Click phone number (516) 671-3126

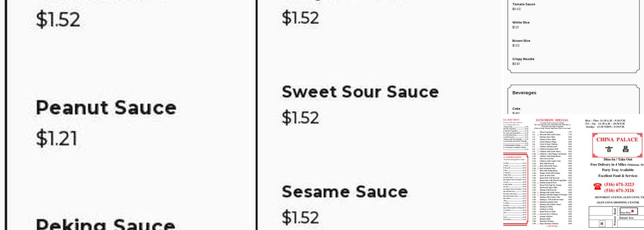click(x=619, y=190)
